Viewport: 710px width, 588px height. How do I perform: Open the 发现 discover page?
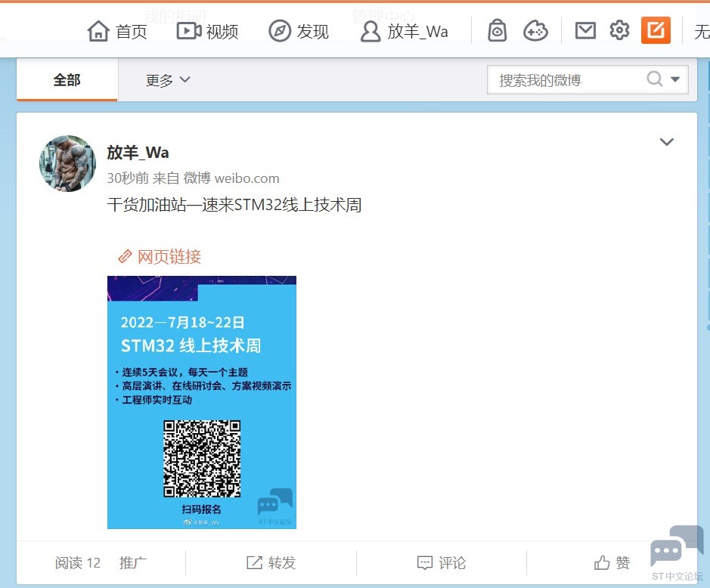point(299,31)
